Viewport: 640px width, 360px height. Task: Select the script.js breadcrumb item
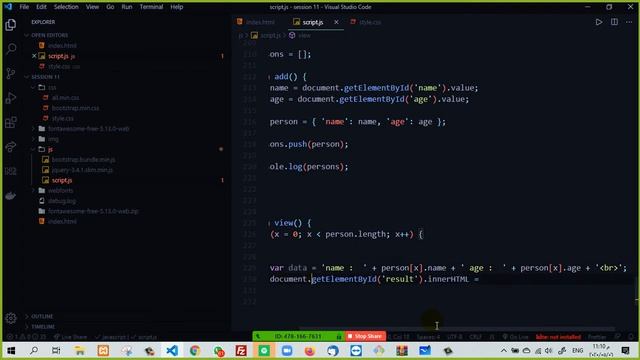click(266, 36)
